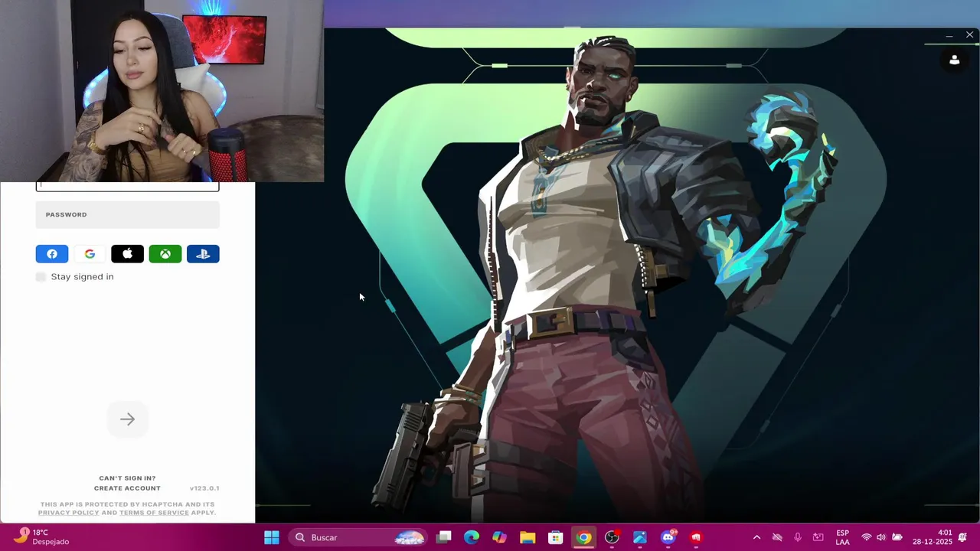Screen dimensions: 980x551
Task: Open the volume speaker tray icon
Action: [x=881, y=537]
